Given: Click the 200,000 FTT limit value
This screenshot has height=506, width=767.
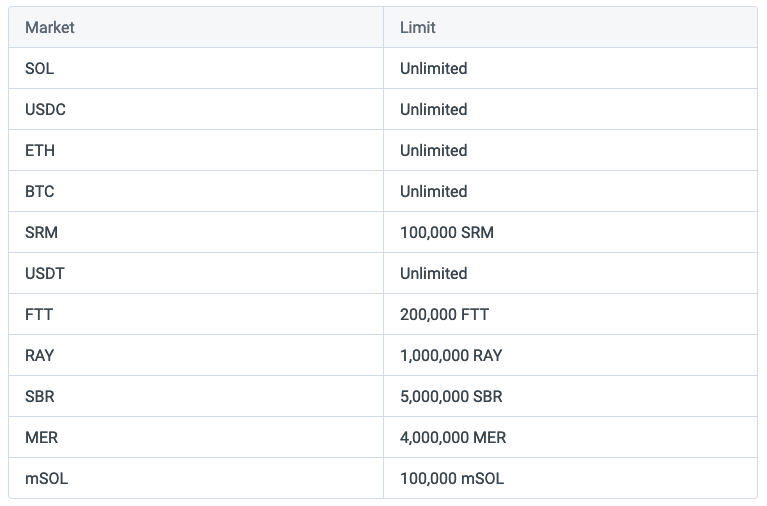Looking at the screenshot, I should [444, 315].
